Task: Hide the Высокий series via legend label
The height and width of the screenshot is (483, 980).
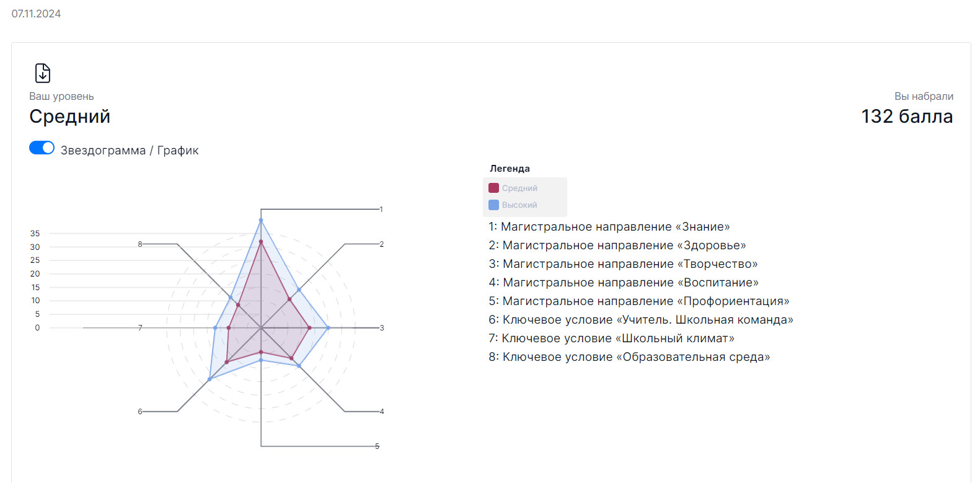Action: 519,205
